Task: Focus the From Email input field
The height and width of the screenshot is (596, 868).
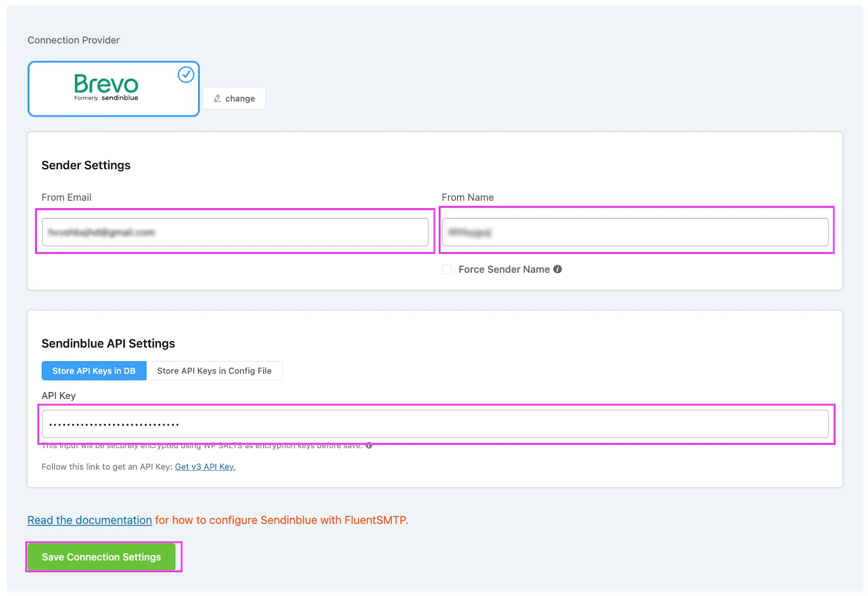Action: click(235, 232)
